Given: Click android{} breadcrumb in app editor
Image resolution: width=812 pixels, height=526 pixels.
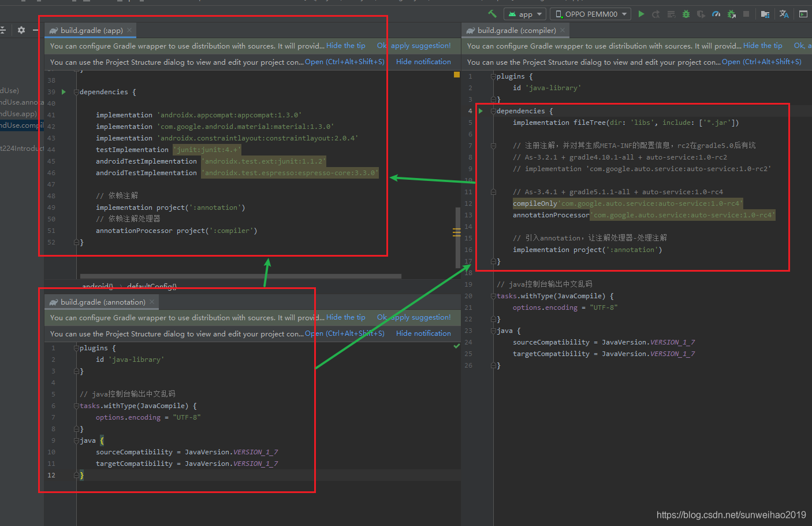Looking at the screenshot, I should [98, 286].
